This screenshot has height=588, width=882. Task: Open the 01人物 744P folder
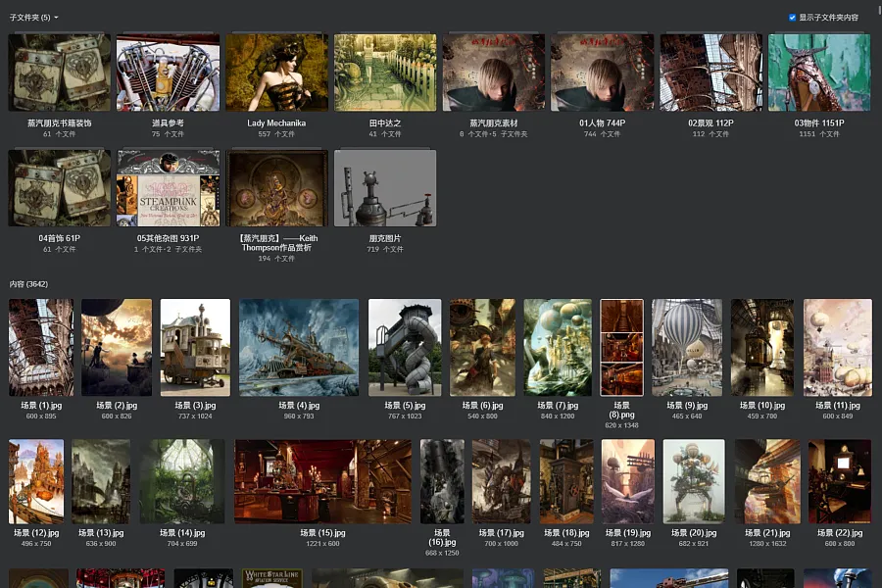click(x=602, y=73)
